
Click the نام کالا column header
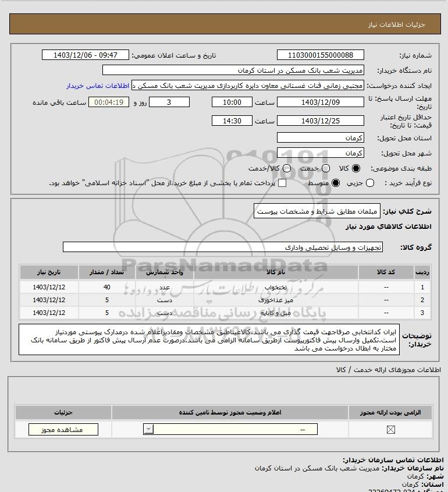click(x=276, y=272)
